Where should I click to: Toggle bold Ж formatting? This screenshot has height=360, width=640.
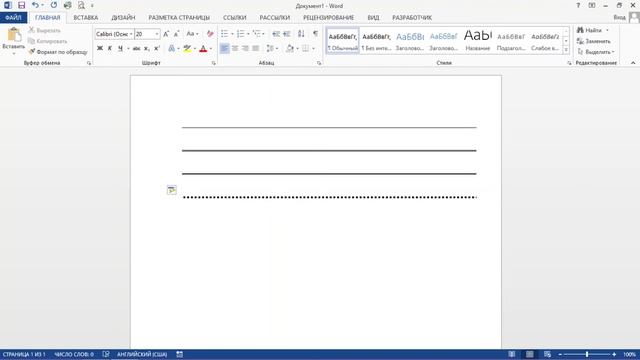[x=100, y=48]
